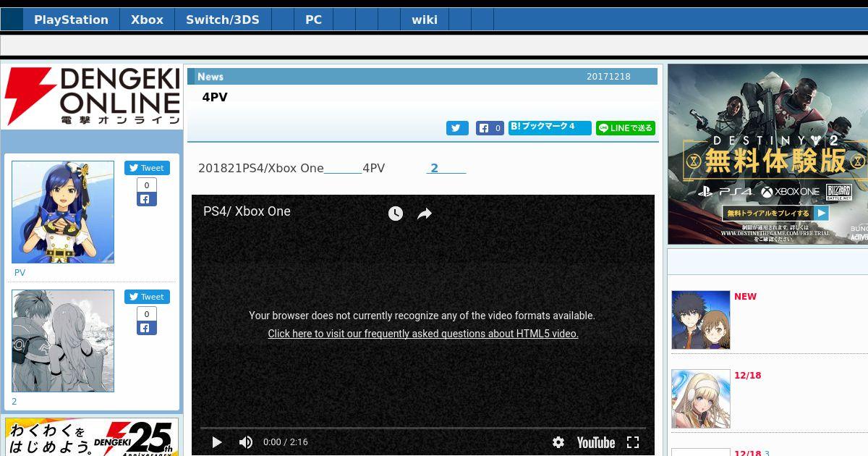Open the blue-haired idol thumbnail
The width and height of the screenshot is (868, 456).
coord(63,212)
